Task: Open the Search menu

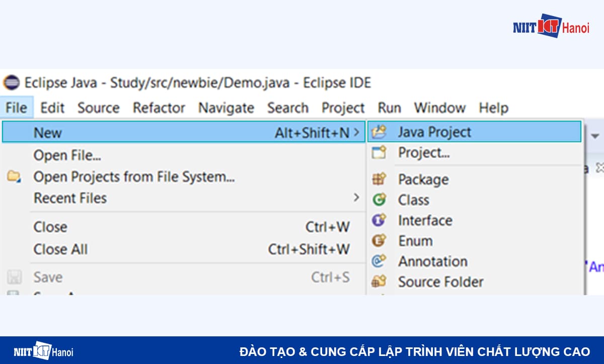Action: (287, 108)
